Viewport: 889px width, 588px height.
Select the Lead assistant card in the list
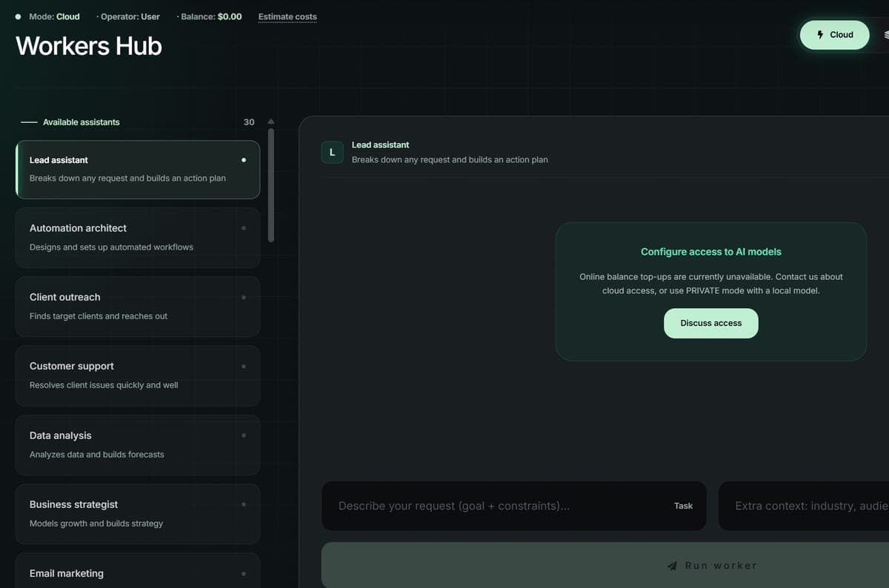tap(138, 170)
